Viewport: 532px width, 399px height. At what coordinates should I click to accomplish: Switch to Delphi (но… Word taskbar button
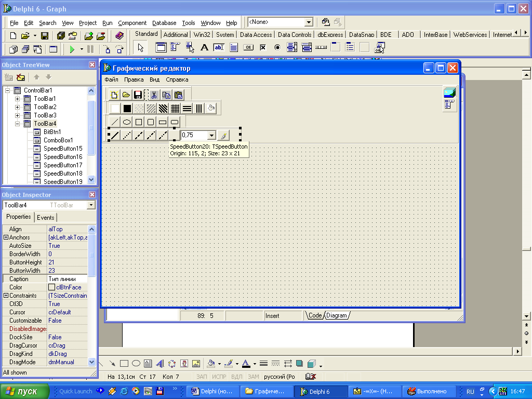212,391
